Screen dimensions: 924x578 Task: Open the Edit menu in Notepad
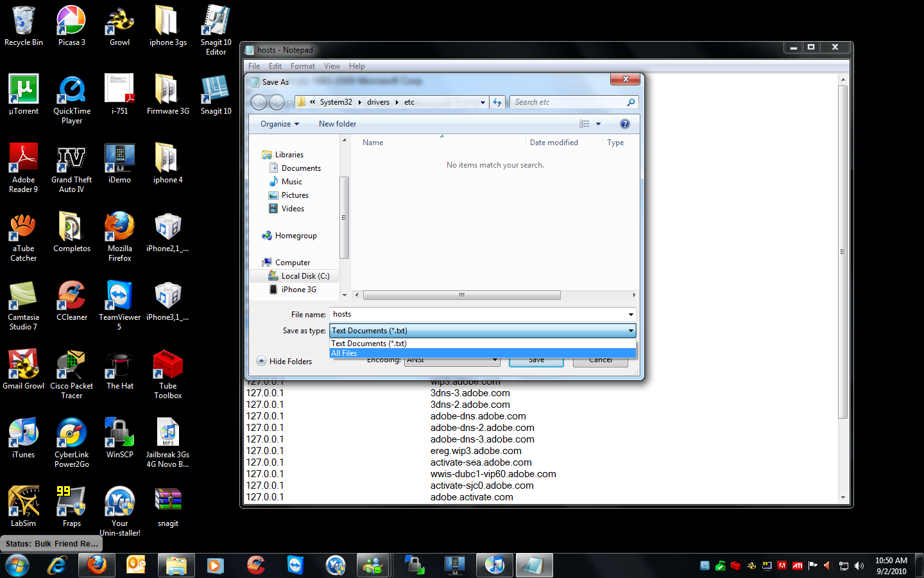(x=275, y=66)
